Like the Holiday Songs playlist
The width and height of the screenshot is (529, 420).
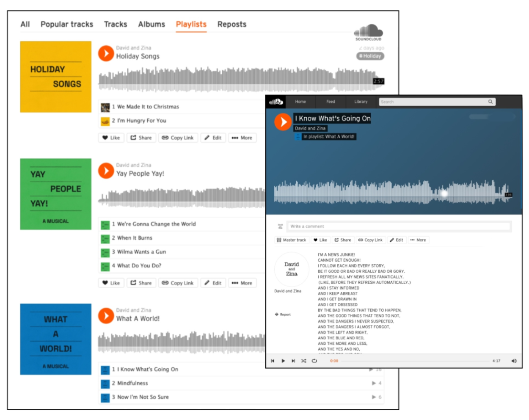point(110,138)
